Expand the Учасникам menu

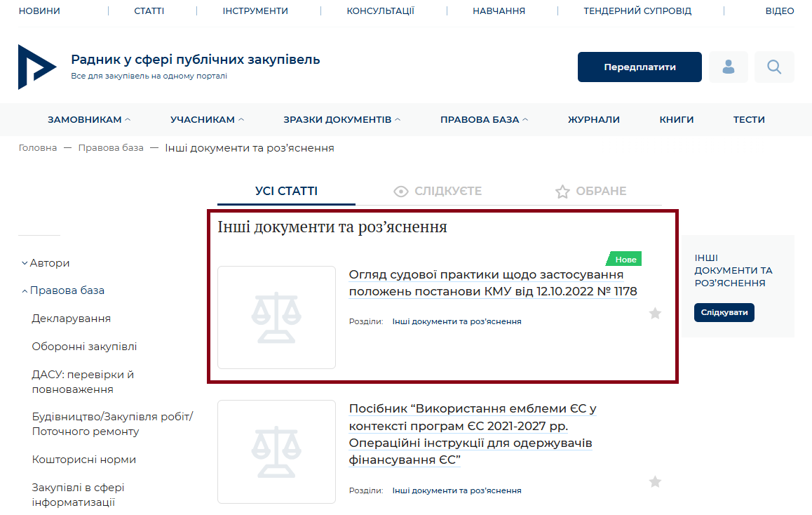pos(207,120)
